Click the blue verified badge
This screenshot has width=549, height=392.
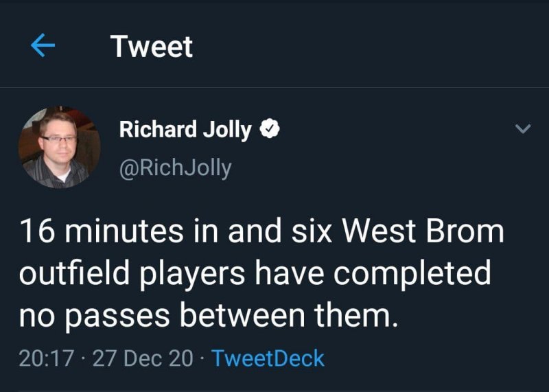tap(270, 129)
